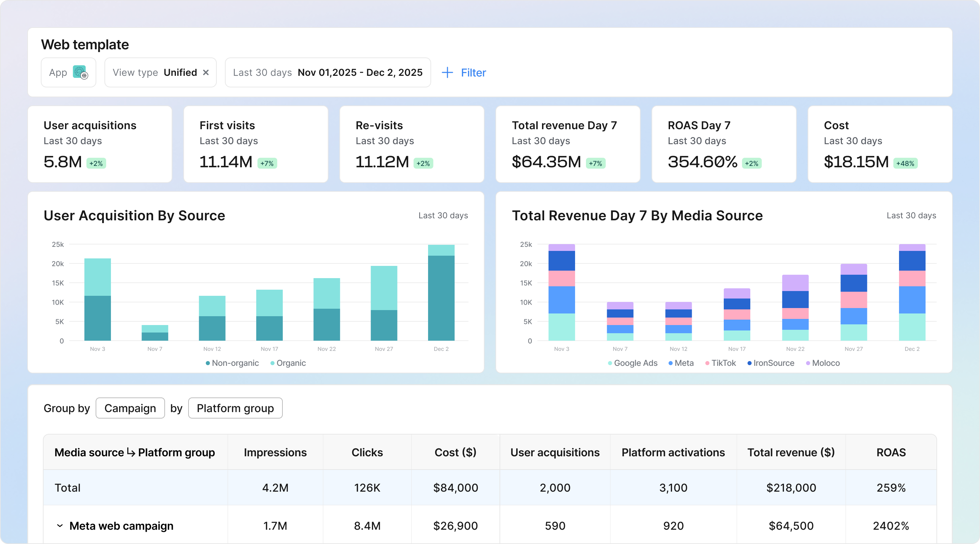980x544 pixels.
Task: Toggle Google Ads legend item
Action: pyautogui.click(x=633, y=363)
